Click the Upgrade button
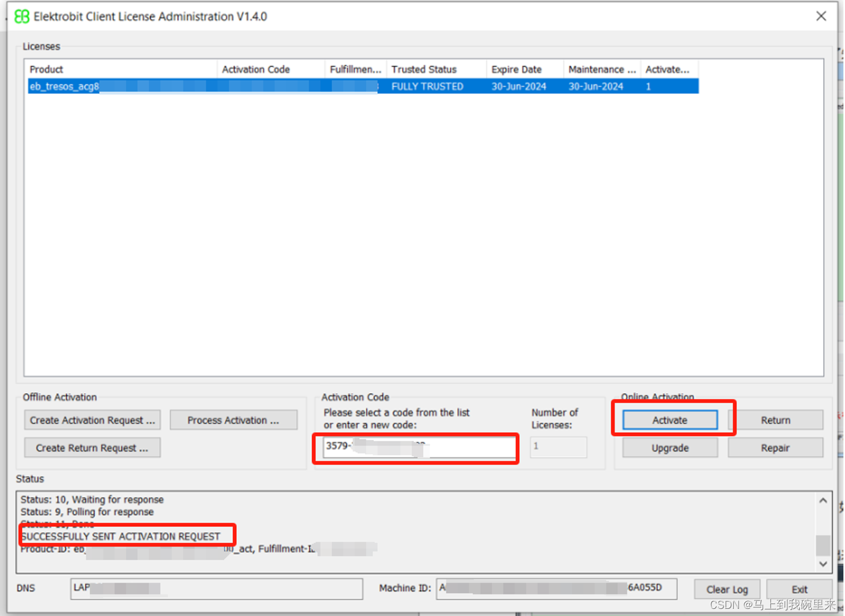The width and height of the screenshot is (845, 616). point(669,448)
